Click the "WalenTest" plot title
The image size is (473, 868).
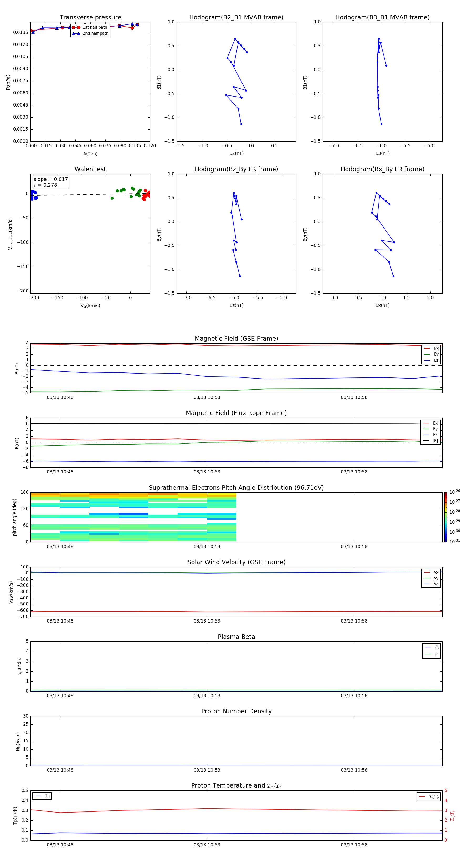coord(90,169)
